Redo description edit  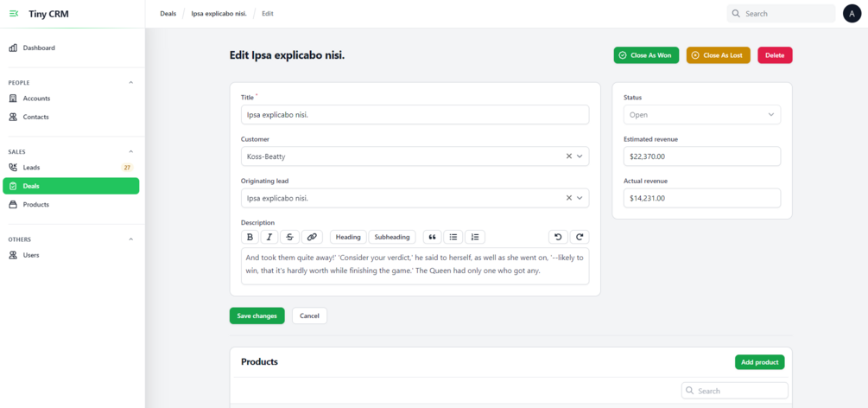click(580, 237)
